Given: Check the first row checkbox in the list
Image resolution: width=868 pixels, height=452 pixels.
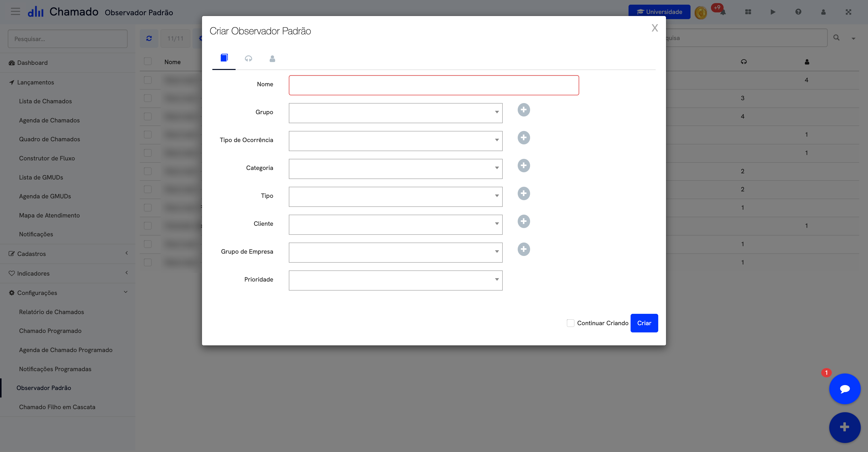Looking at the screenshot, I should coord(148,80).
